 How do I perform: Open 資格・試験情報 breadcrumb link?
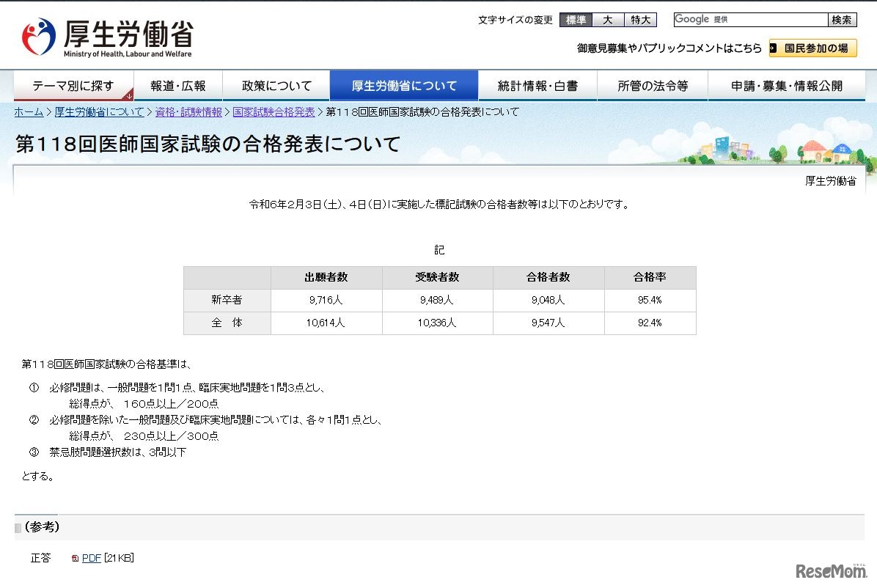[188, 112]
